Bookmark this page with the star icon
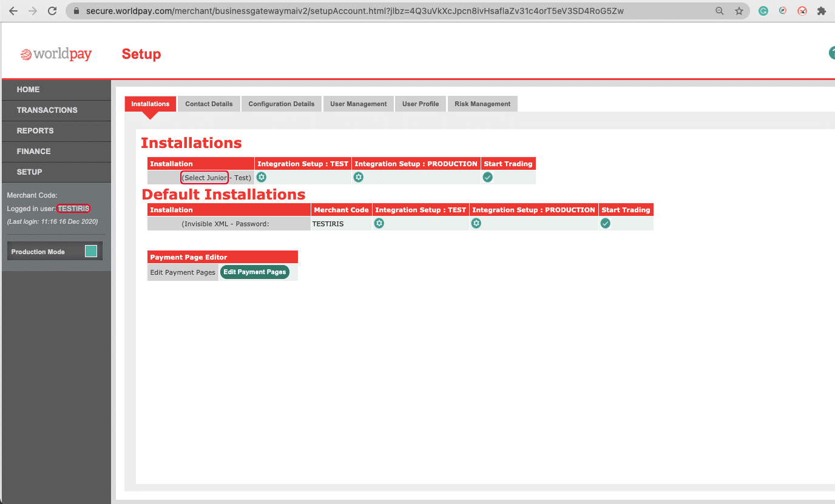 [x=739, y=11]
